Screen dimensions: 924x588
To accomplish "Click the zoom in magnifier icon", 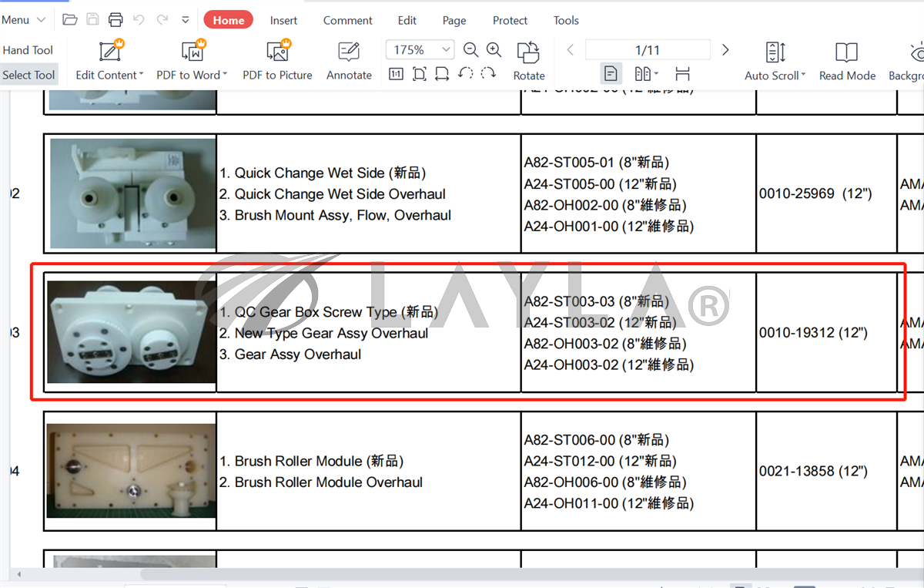I will point(494,50).
